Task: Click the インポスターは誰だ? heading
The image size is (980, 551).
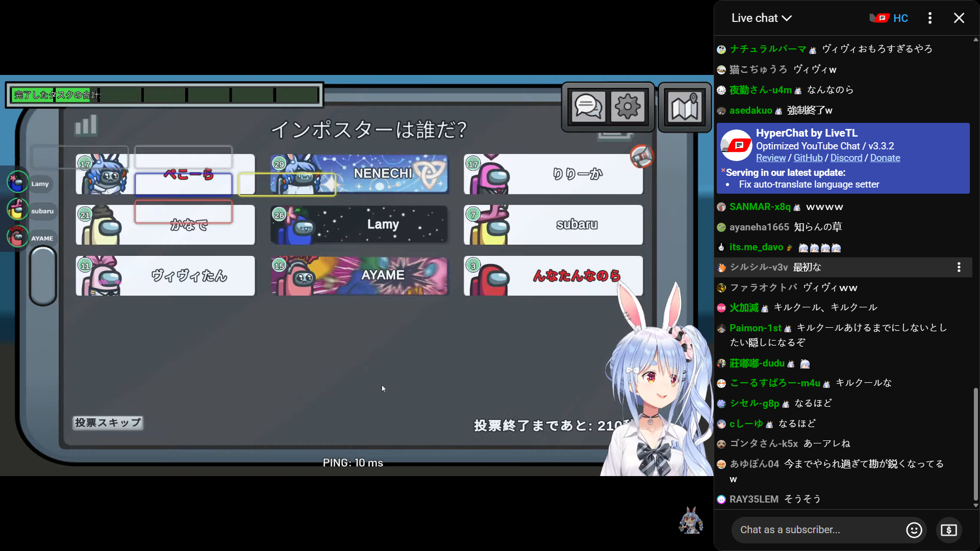Action: tap(368, 129)
